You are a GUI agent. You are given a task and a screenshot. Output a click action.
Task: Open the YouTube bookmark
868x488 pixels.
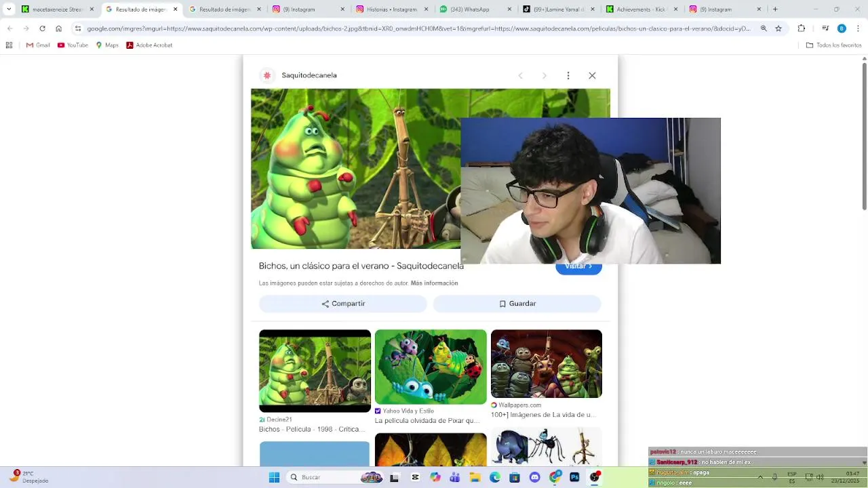click(73, 45)
